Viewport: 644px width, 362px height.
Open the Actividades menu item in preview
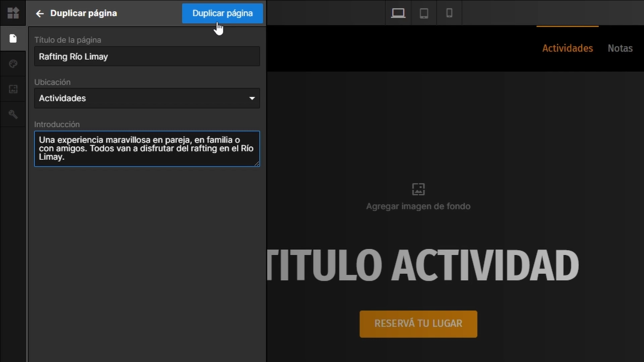coord(568,48)
